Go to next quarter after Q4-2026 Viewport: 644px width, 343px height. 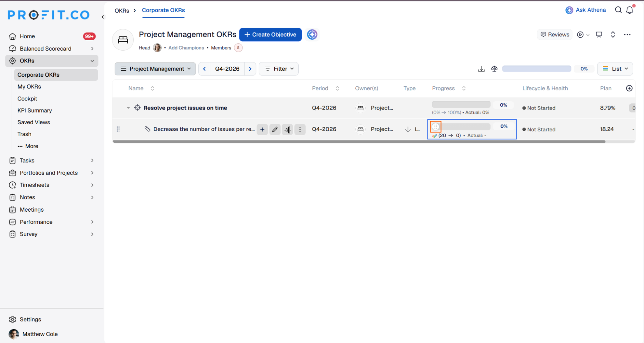(250, 69)
